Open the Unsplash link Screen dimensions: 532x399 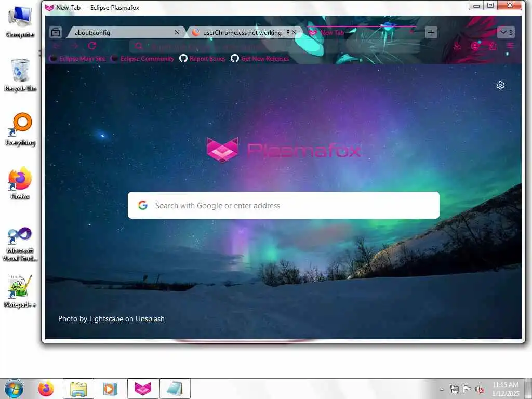click(150, 318)
